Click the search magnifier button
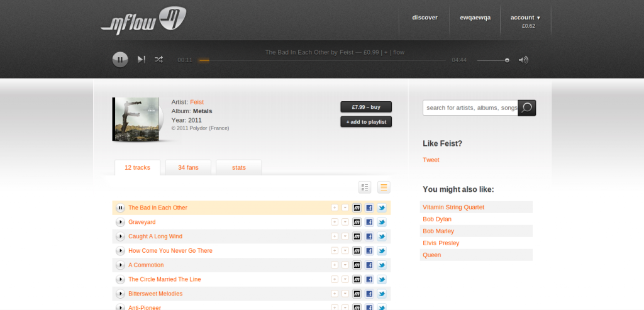Screen dimensions: 644x310 pyautogui.click(x=526, y=108)
